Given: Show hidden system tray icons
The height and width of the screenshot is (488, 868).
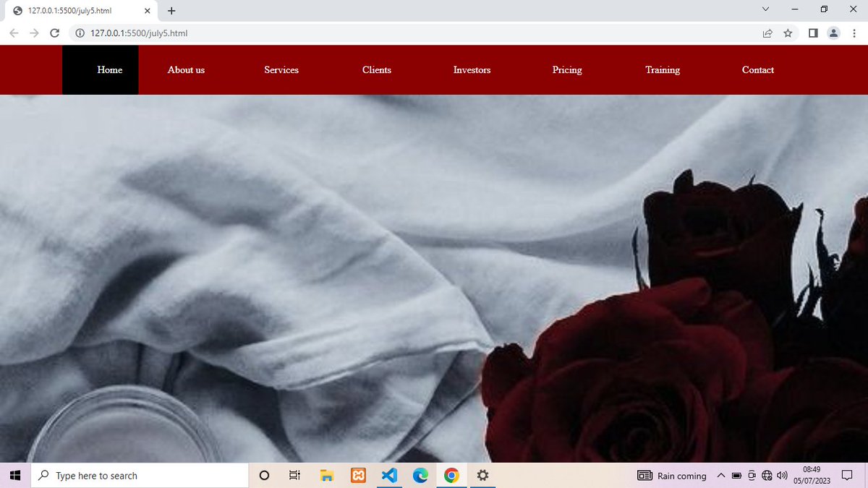Looking at the screenshot, I should click(x=721, y=476).
